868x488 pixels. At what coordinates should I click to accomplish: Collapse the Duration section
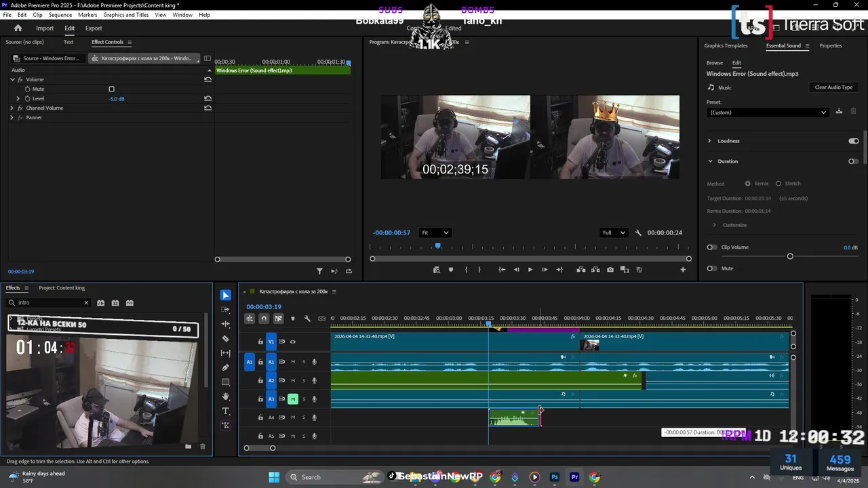tap(710, 161)
